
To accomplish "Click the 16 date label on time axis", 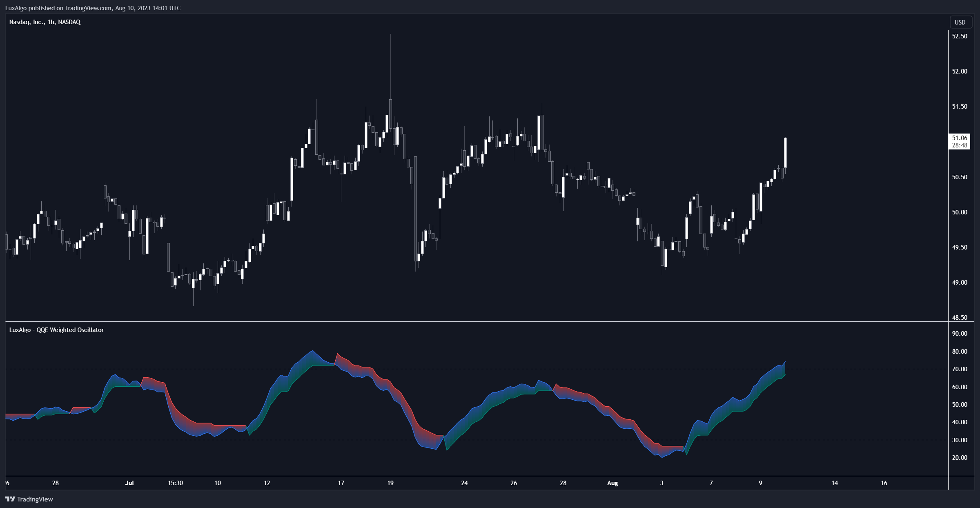I will 884,483.
